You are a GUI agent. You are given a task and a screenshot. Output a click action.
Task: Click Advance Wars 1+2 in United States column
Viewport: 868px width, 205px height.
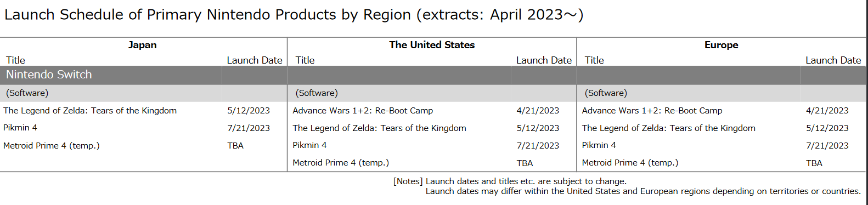(363, 111)
